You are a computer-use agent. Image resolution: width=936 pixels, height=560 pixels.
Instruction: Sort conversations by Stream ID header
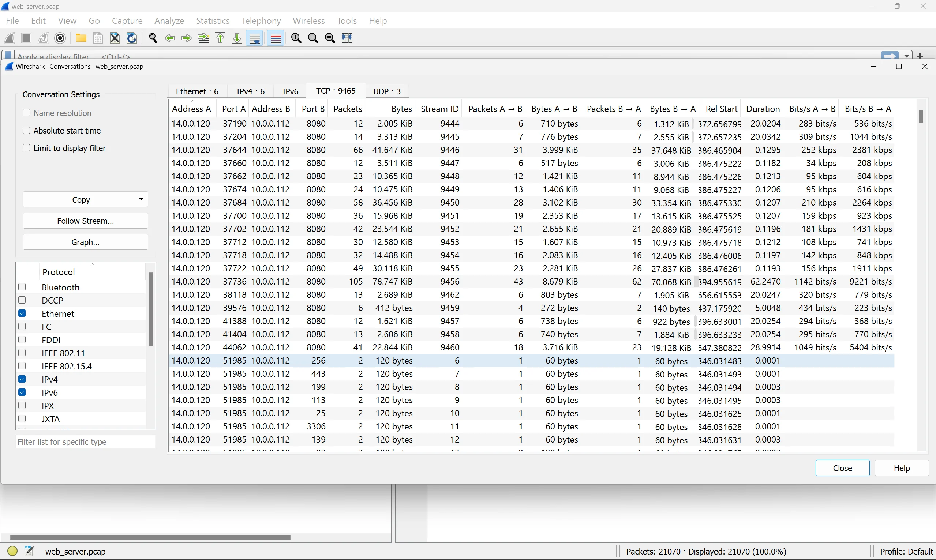439,109
